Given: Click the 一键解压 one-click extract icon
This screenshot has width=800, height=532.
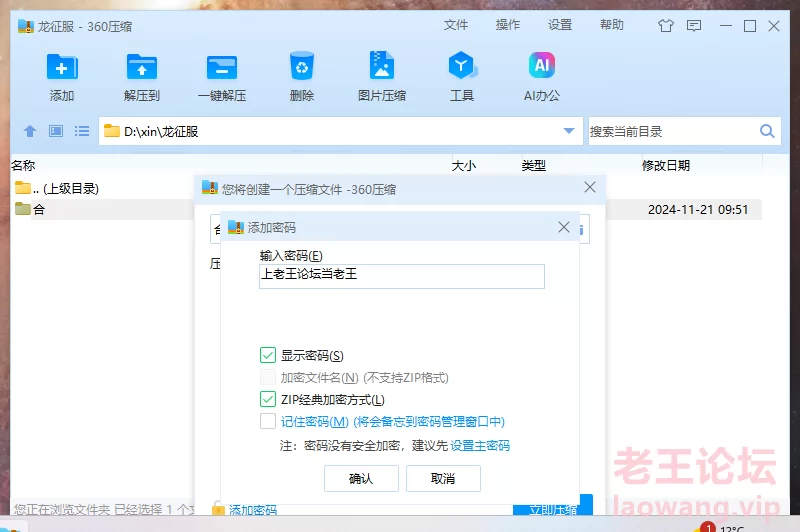Looking at the screenshot, I should 222,67.
